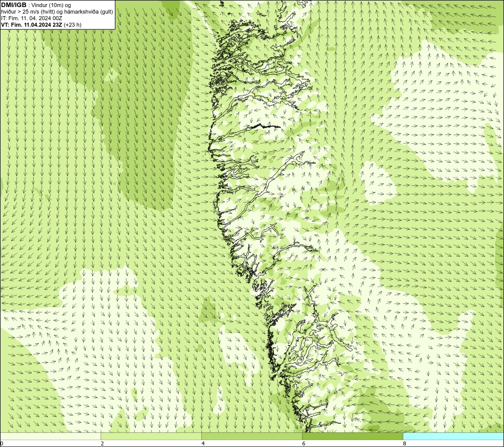The width and height of the screenshot is (504, 447).
Task: Click the 'Vindur (10m) og' label
Action: click(x=51, y=5)
